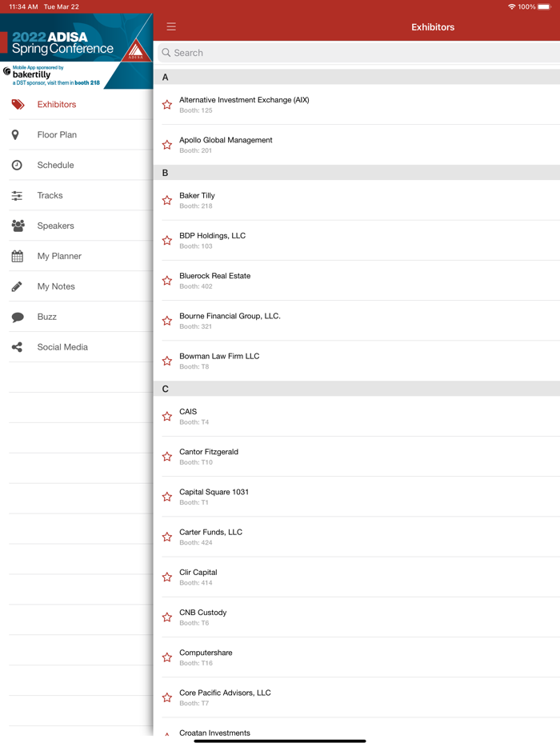This screenshot has width=560, height=747.
Task: Open Baker Tilly exhibitor entry
Action: (x=357, y=201)
